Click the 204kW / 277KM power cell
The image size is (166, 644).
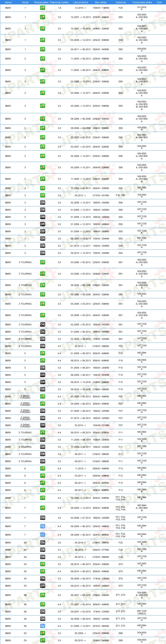click(x=101, y=550)
